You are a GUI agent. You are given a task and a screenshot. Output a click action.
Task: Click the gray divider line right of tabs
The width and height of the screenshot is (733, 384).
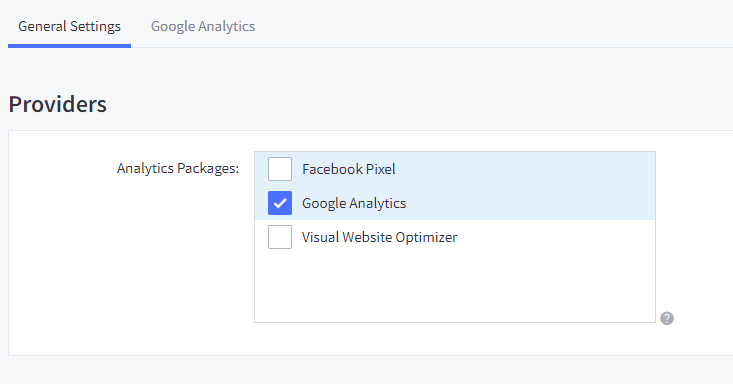432,47
